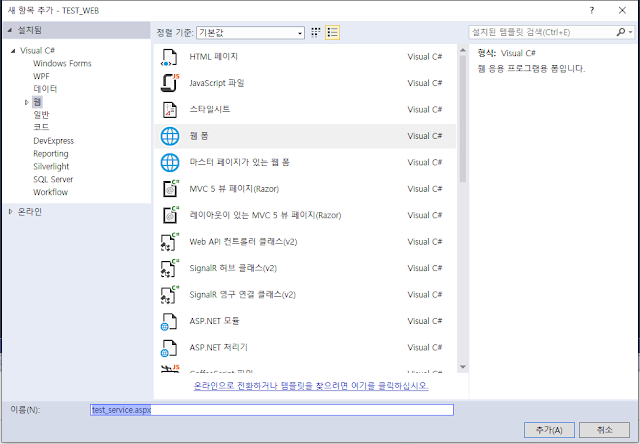Close the 새 항목 추가 dialog
The image size is (640, 444).
[x=622, y=10]
